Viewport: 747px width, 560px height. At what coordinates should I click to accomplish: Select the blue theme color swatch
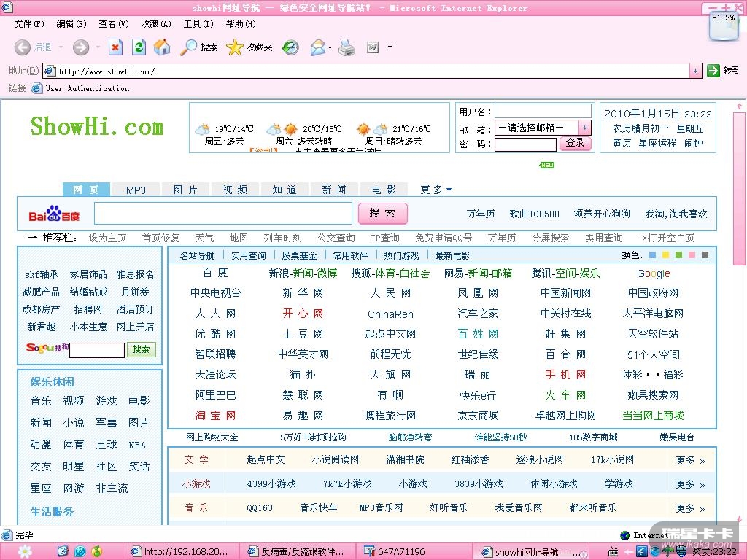tap(653, 254)
